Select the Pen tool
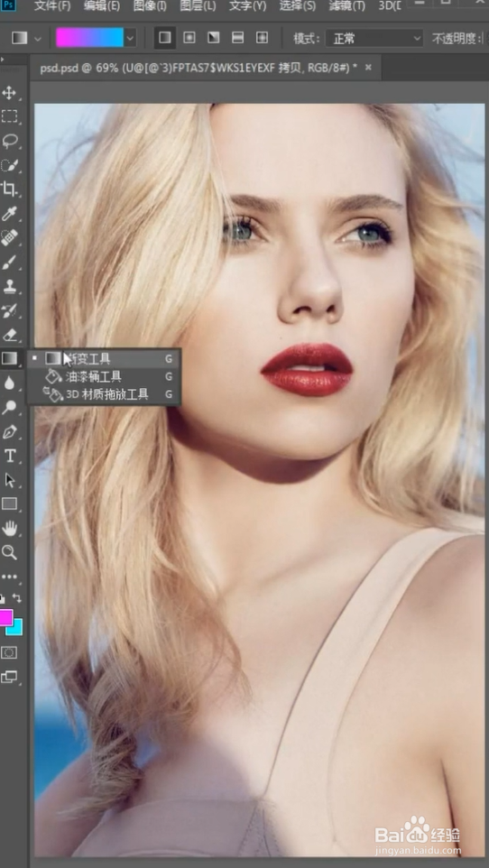 pyautogui.click(x=9, y=432)
